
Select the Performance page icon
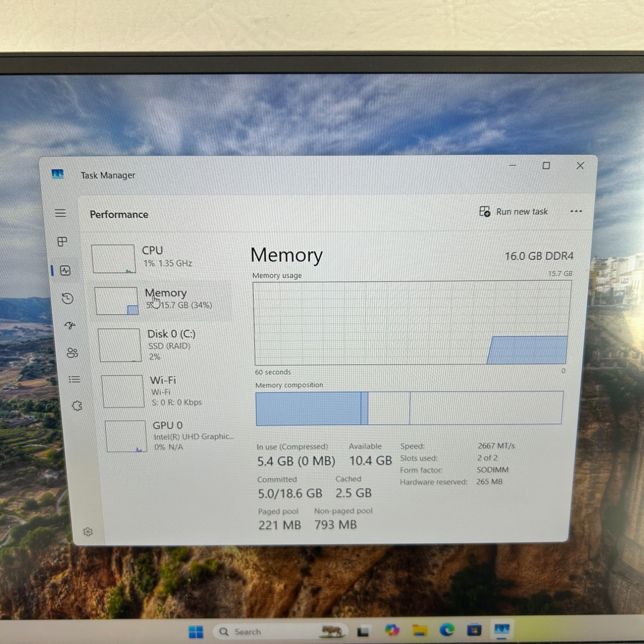65,270
